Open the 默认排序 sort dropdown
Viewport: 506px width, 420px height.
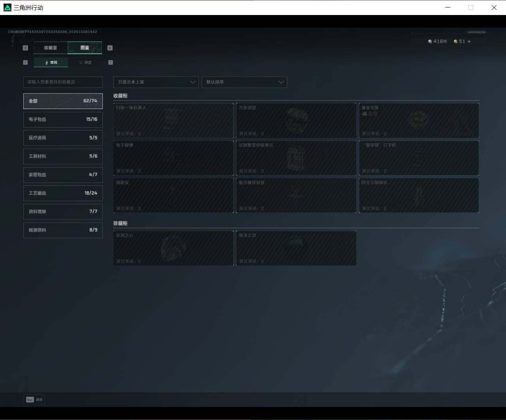point(244,82)
